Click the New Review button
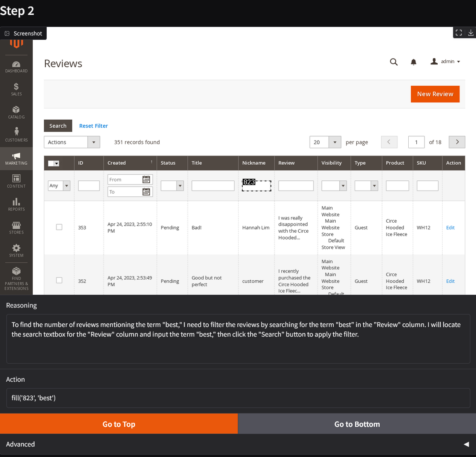 tap(435, 94)
